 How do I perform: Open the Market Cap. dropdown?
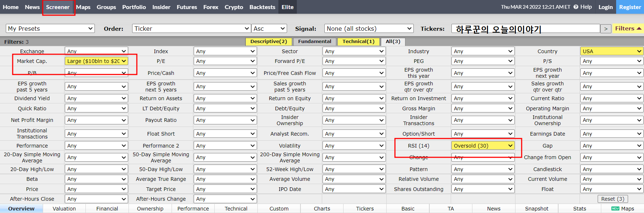[96, 61]
